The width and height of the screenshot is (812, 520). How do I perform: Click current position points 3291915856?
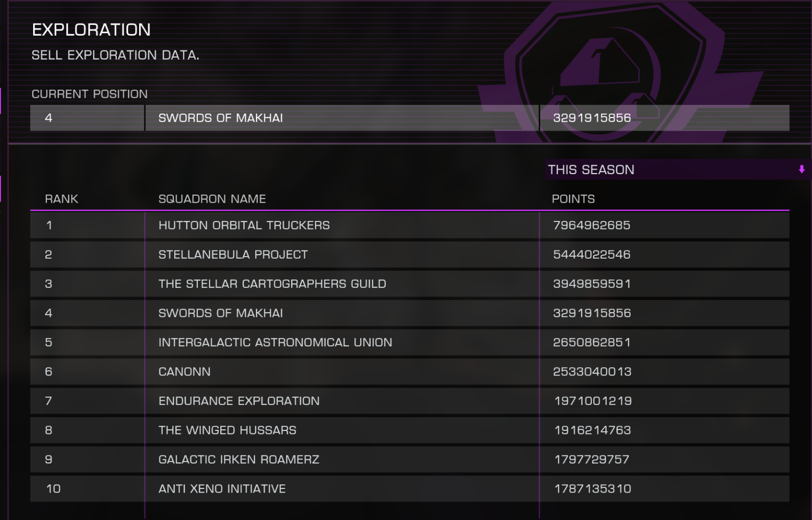592,118
